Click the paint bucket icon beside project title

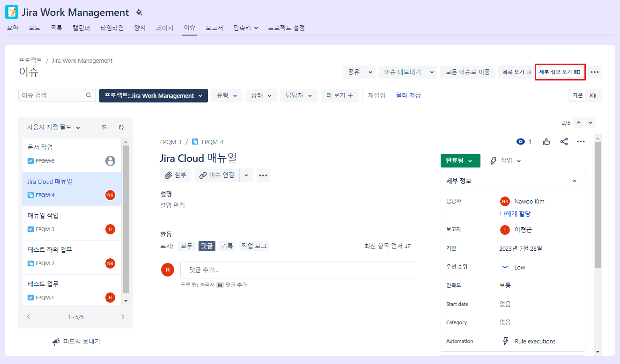click(x=139, y=12)
